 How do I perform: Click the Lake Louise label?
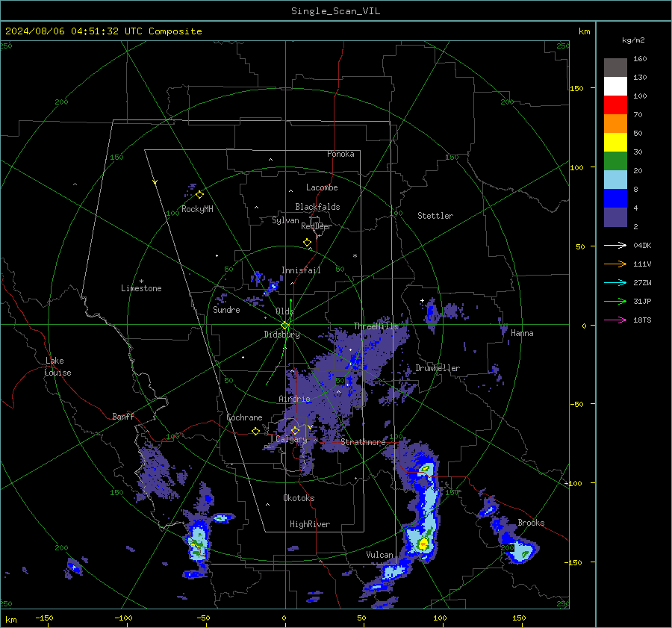57,367
